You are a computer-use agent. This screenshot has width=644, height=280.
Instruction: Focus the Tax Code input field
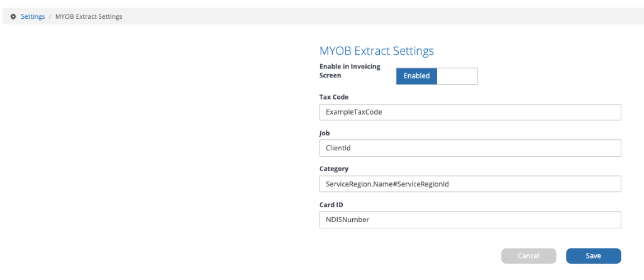(470, 112)
